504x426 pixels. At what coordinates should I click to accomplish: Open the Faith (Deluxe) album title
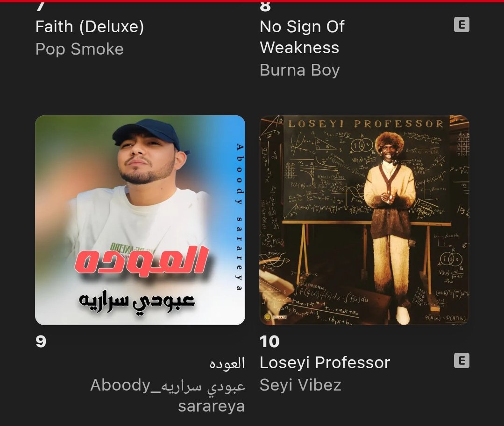[x=90, y=27]
